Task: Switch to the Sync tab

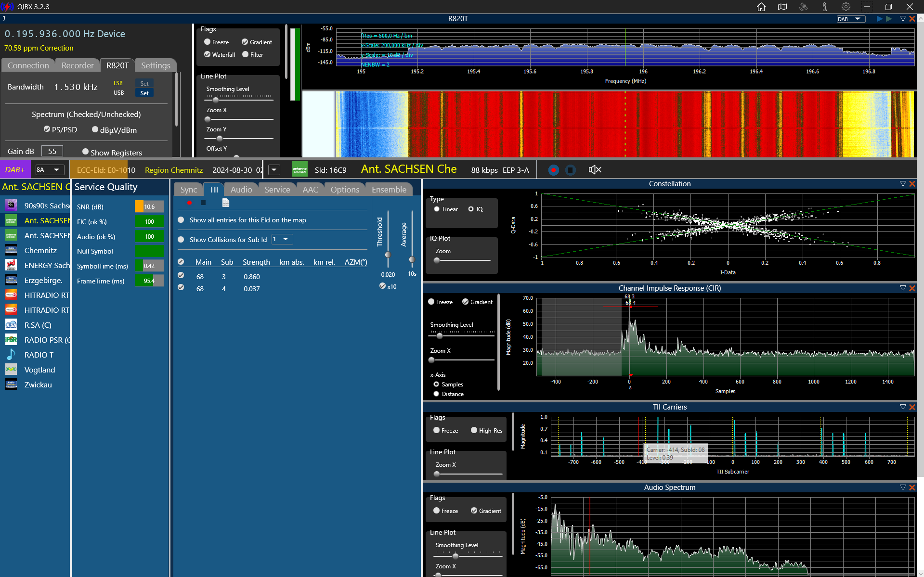Action: [189, 190]
